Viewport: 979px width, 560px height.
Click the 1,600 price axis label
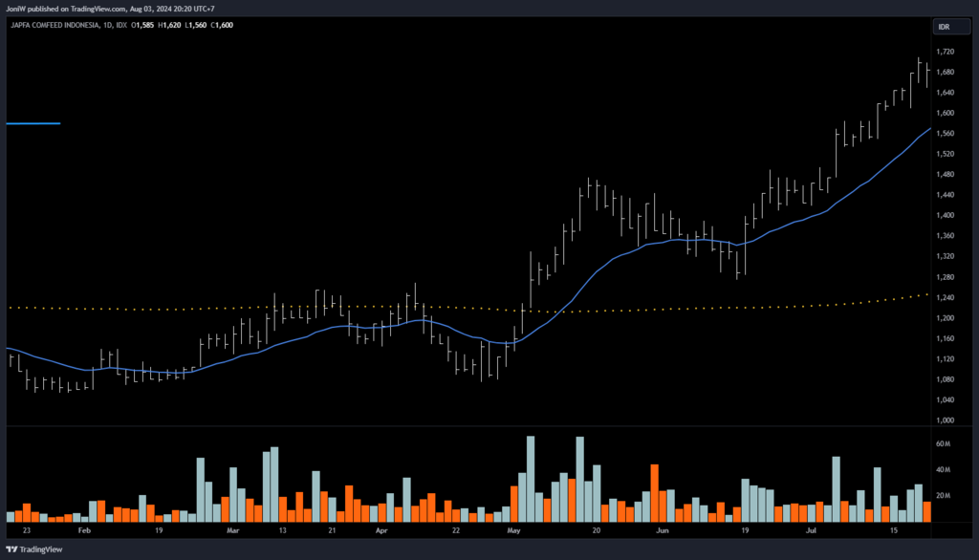click(x=946, y=113)
